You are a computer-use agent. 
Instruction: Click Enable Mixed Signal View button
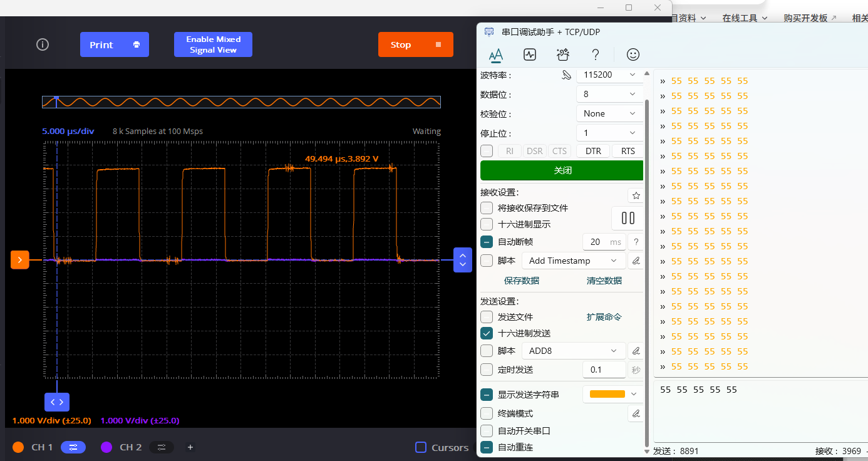pyautogui.click(x=213, y=44)
